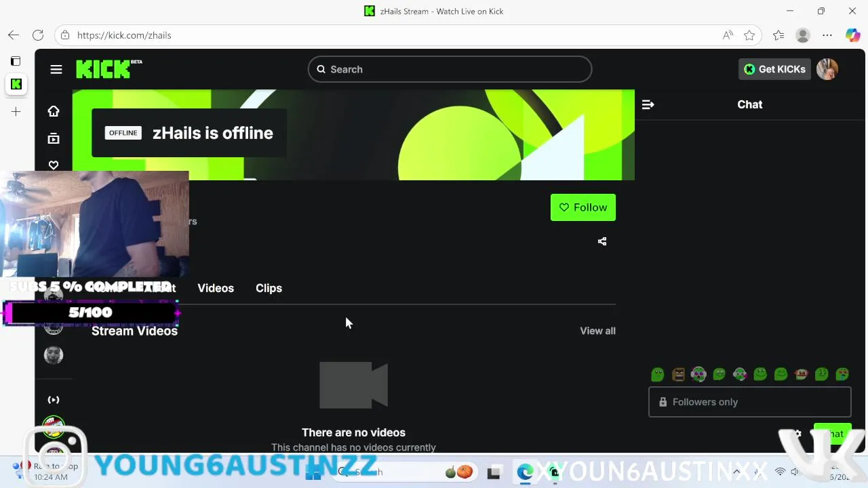
Task: Select the Kick vertical tab
Action: pyautogui.click(x=16, y=84)
